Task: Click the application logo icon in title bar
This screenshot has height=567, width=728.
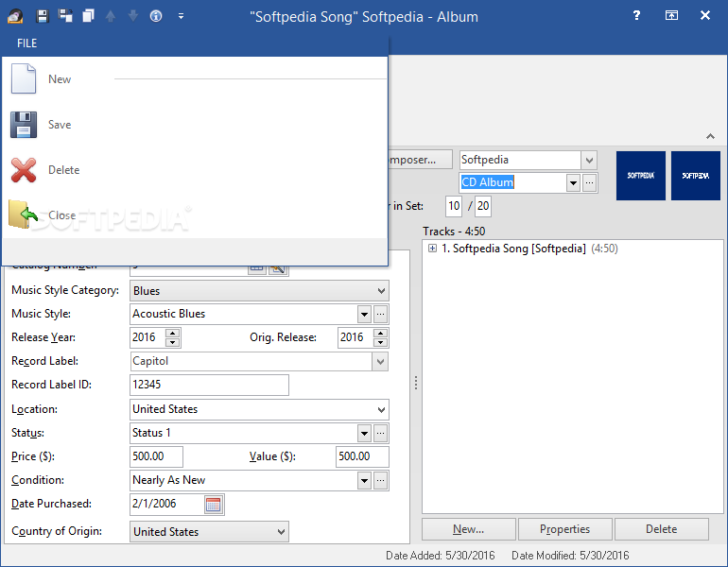Action: (x=15, y=16)
